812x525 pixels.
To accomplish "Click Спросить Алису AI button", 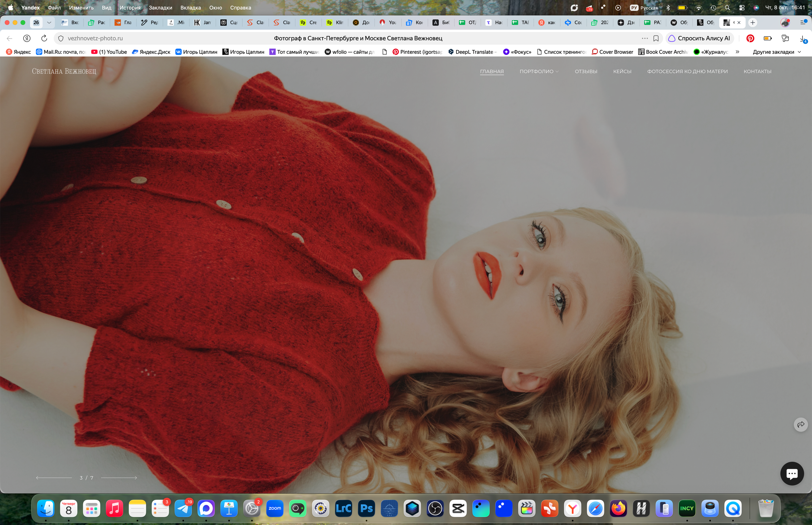I will (x=700, y=38).
